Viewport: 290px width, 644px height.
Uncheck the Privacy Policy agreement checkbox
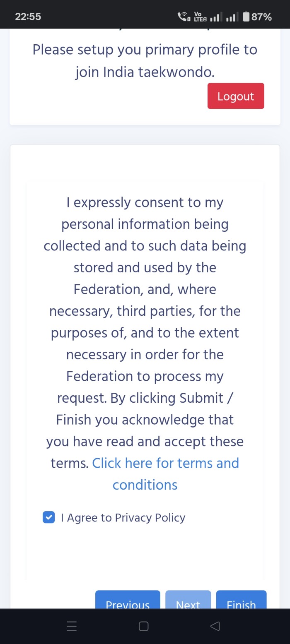[x=49, y=517]
